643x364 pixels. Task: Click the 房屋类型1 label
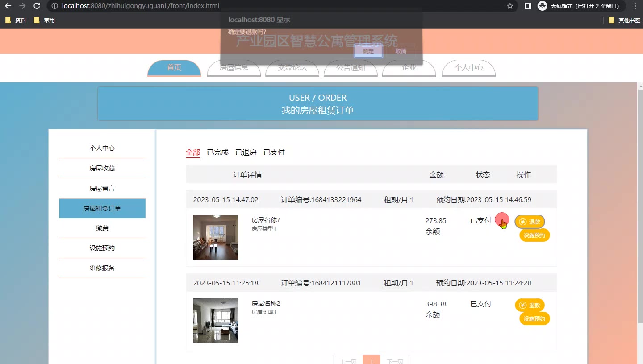tap(264, 229)
